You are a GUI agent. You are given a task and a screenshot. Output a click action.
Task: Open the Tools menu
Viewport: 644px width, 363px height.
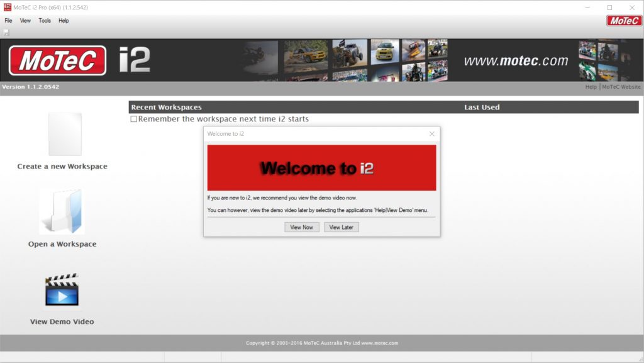45,21
